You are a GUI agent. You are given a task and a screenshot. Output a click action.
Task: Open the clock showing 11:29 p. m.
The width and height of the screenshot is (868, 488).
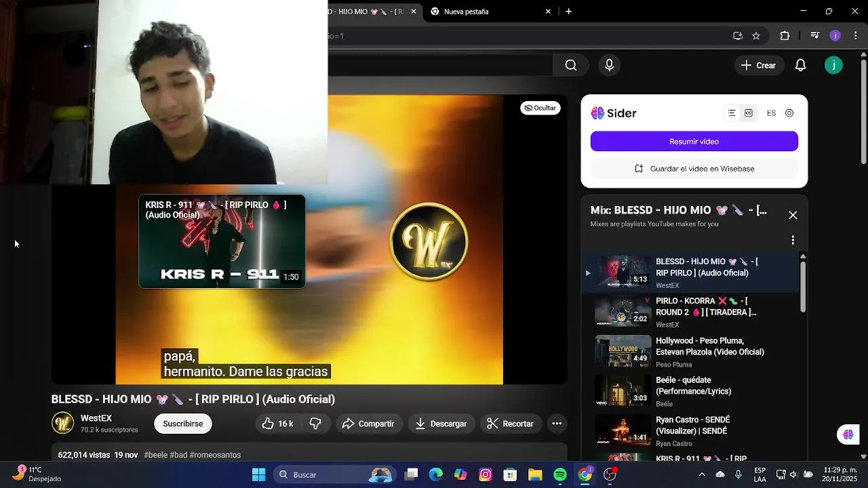click(x=841, y=474)
